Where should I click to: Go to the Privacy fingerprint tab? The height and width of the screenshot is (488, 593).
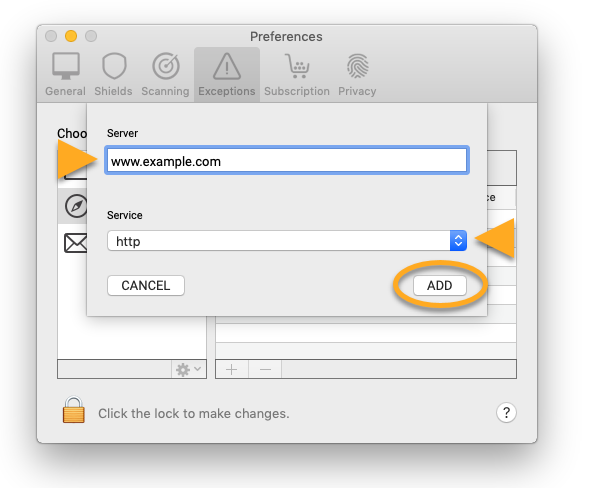357,75
